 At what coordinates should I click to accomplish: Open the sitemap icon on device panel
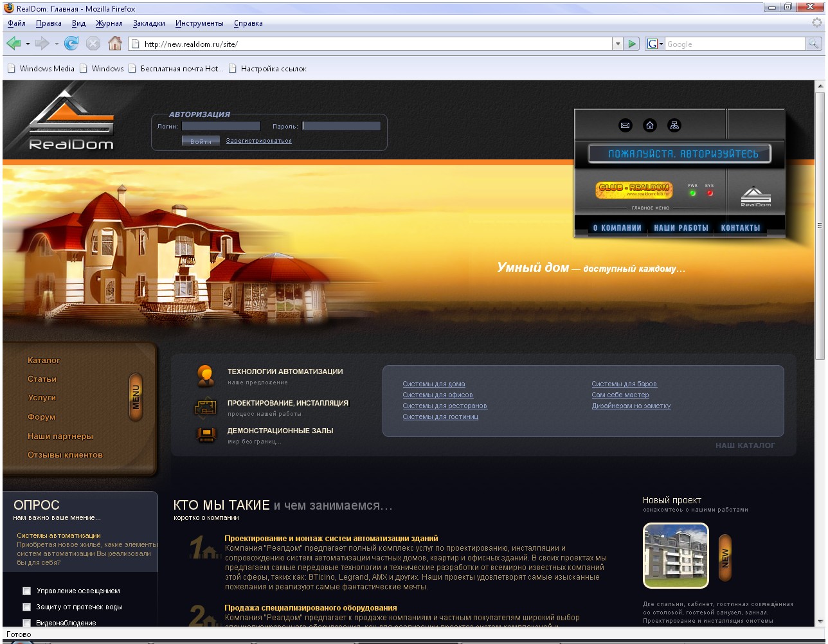tap(674, 125)
